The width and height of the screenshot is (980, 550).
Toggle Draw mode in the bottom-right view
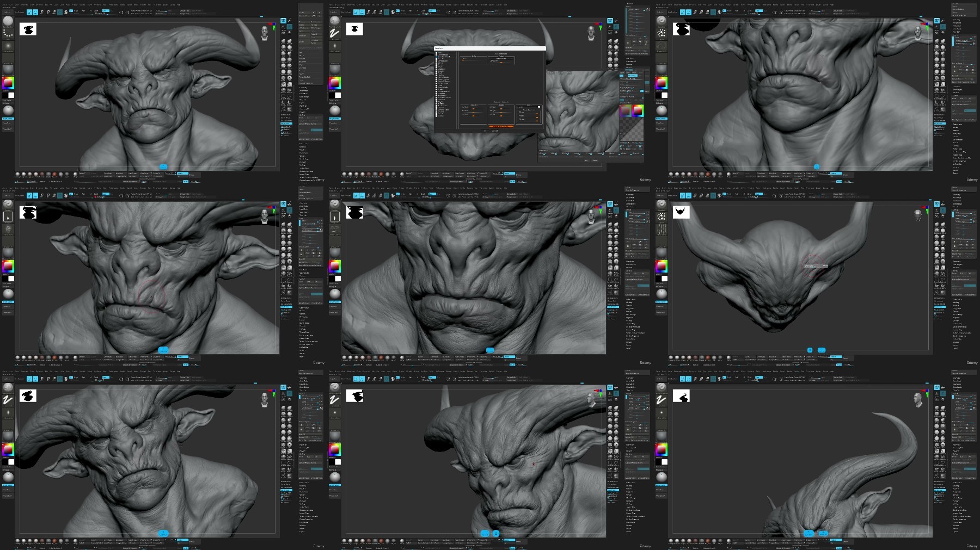pyautogui.click(x=689, y=379)
